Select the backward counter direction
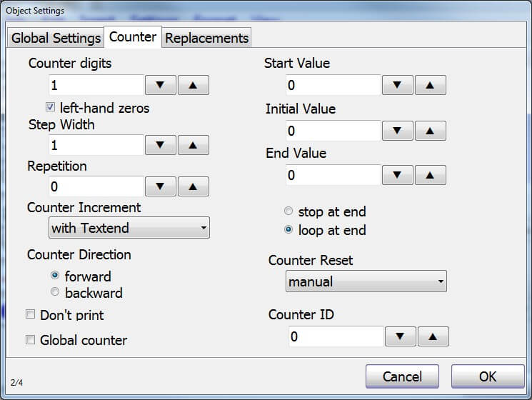 pos(55,292)
